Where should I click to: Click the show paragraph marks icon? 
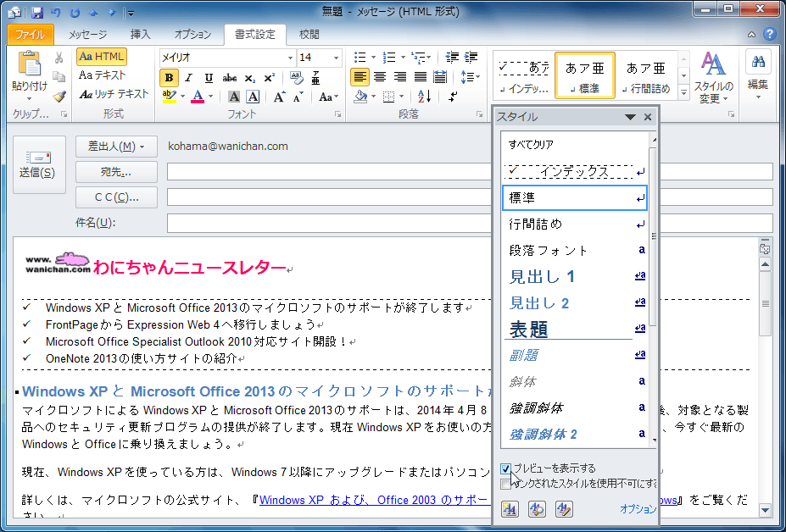pyautogui.click(x=453, y=97)
